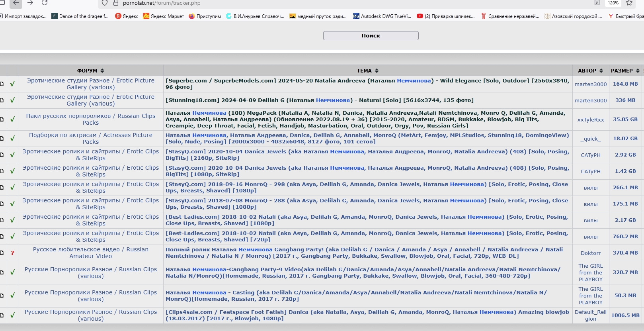Click the green checkmark in the first row
The width and height of the screenshot is (644, 331).
point(12,84)
